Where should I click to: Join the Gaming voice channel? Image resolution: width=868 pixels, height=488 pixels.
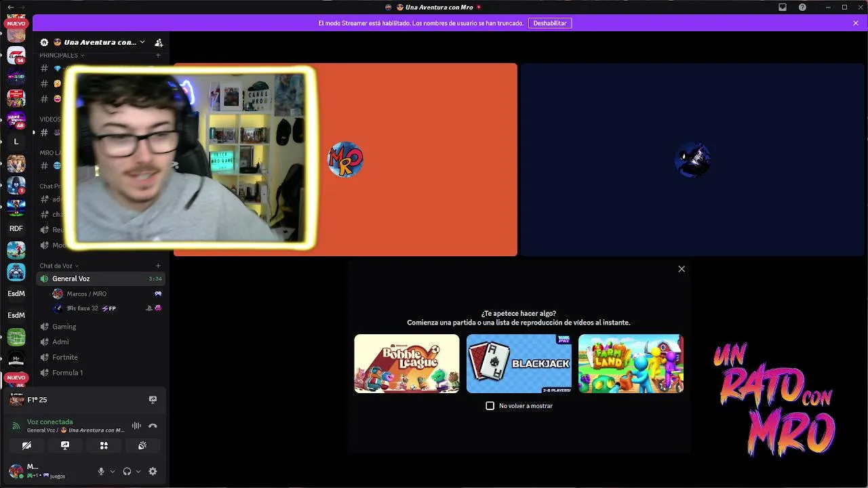tap(100, 326)
